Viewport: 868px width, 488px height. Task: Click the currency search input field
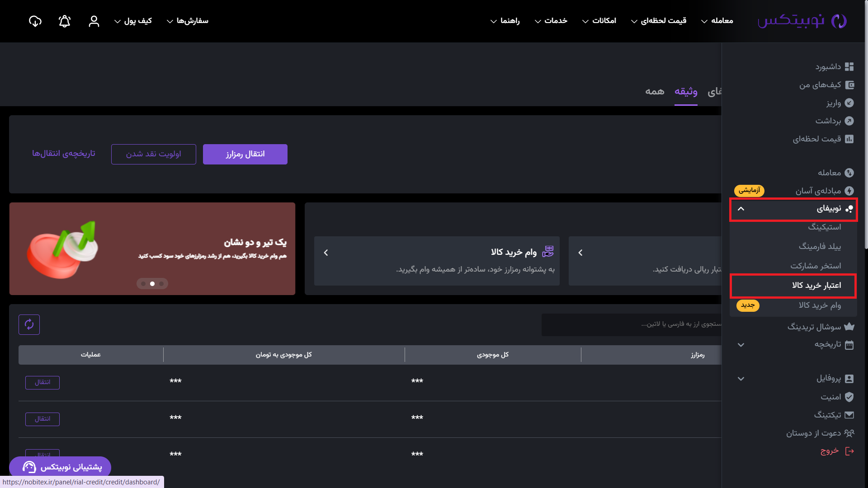tap(632, 324)
